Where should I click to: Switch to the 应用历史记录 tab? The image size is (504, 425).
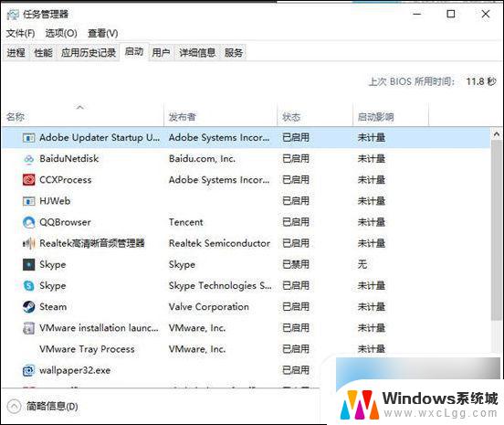(x=88, y=52)
